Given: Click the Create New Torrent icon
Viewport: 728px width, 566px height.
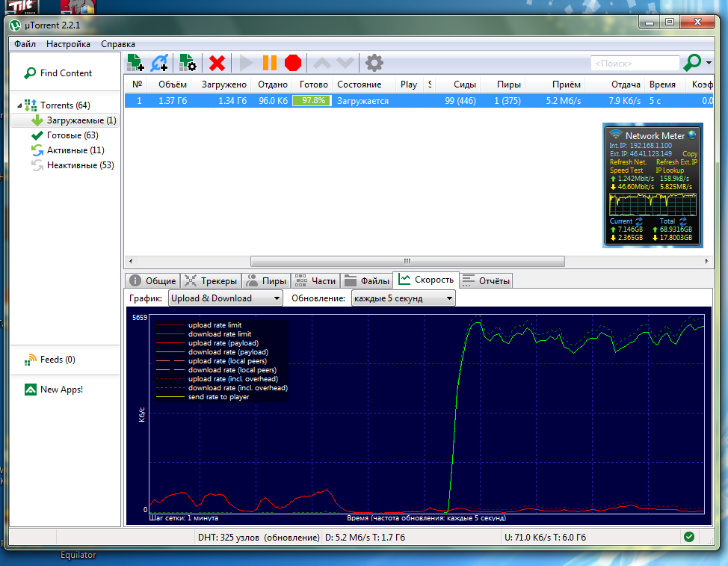Looking at the screenshot, I should tap(188, 63).
